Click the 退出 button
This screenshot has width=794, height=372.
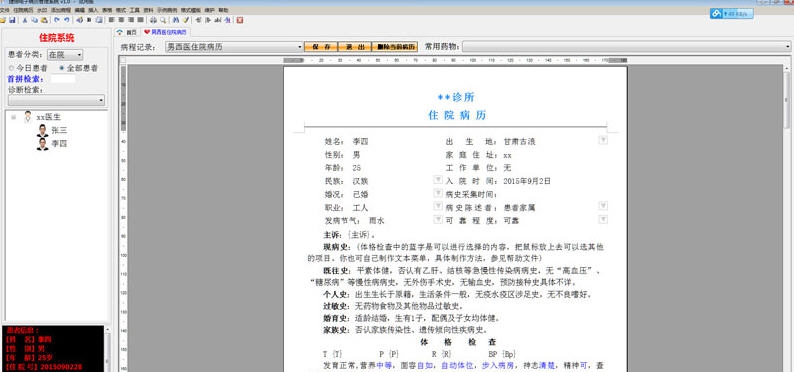point(355,47)
